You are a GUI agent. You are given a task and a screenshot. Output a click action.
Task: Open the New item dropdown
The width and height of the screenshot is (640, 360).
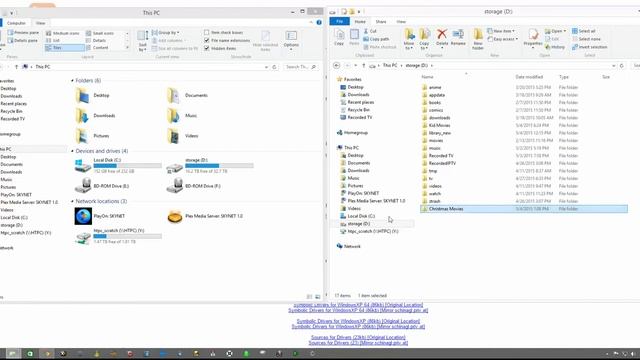[x=501, y=31]
